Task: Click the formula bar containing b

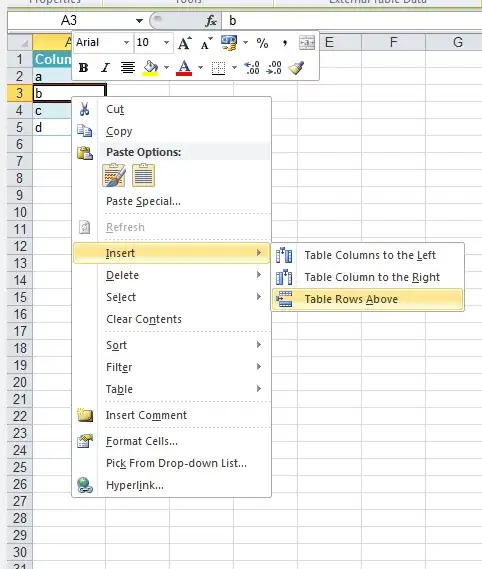Action: pos(352,21)
